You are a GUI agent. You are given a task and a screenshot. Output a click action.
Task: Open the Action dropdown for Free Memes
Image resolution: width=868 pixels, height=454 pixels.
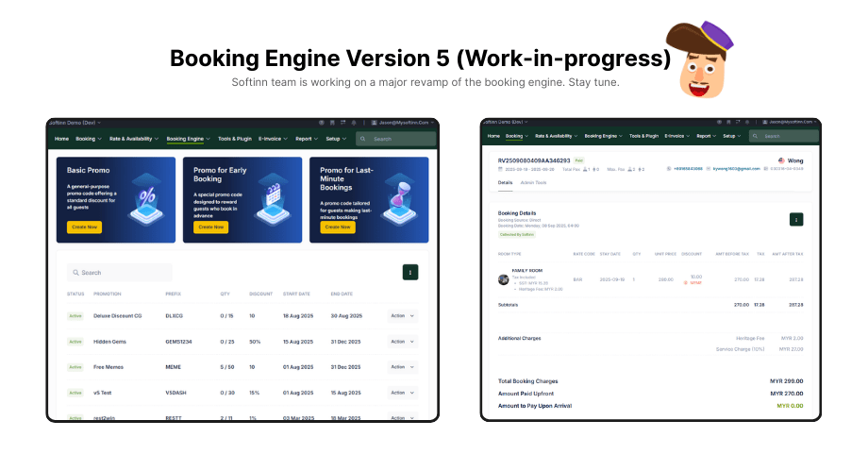(x=403, y=367)
